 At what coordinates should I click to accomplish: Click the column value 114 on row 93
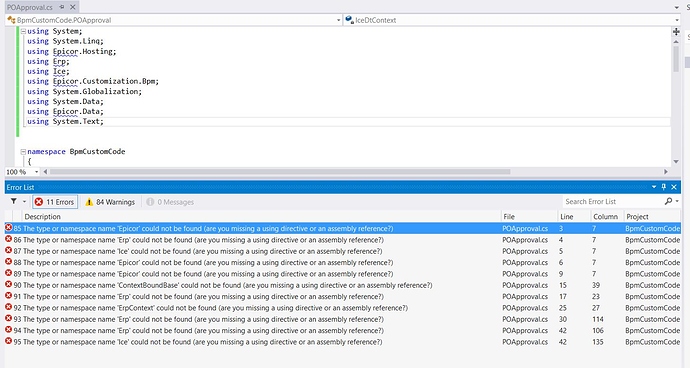pyautogui.click(x=598, y=319)
